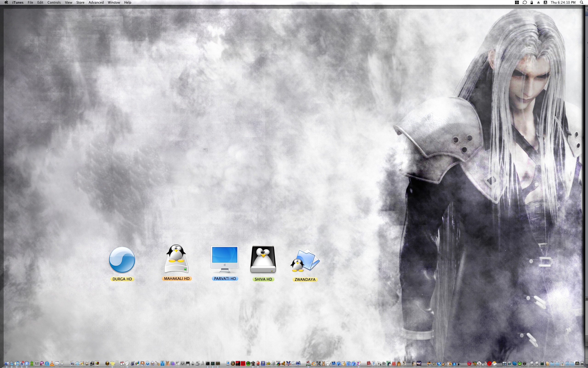588x368 pixels.
Task: Open iChat from the Dock
Action: point(27,363)
